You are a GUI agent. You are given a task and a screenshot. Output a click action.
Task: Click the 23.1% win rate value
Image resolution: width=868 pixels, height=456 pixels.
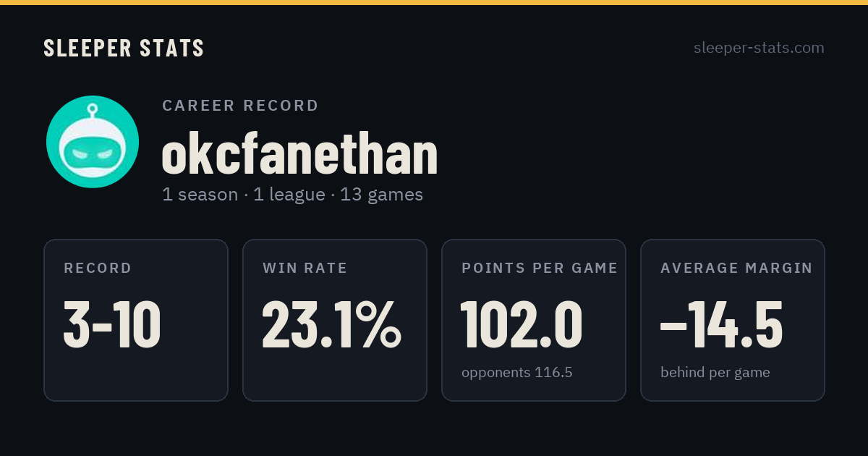331,324
